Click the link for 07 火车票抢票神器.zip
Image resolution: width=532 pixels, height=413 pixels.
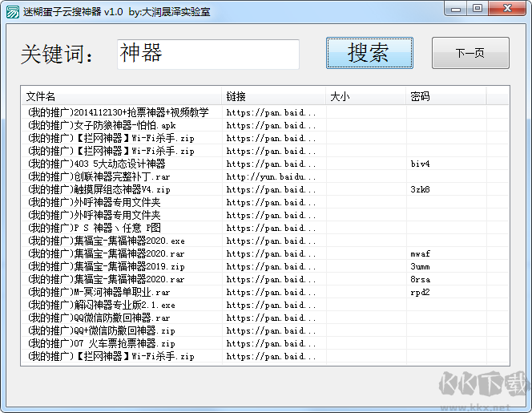271,343
